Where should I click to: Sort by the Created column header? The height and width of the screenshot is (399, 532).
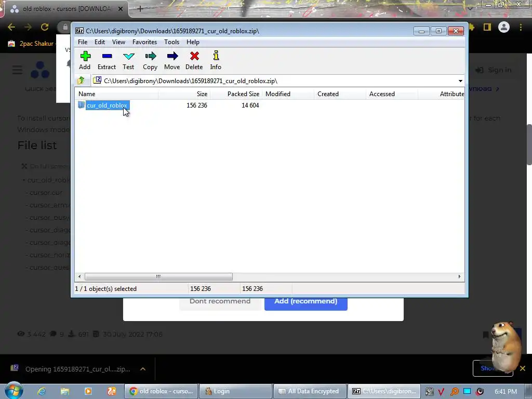point(340,94)
